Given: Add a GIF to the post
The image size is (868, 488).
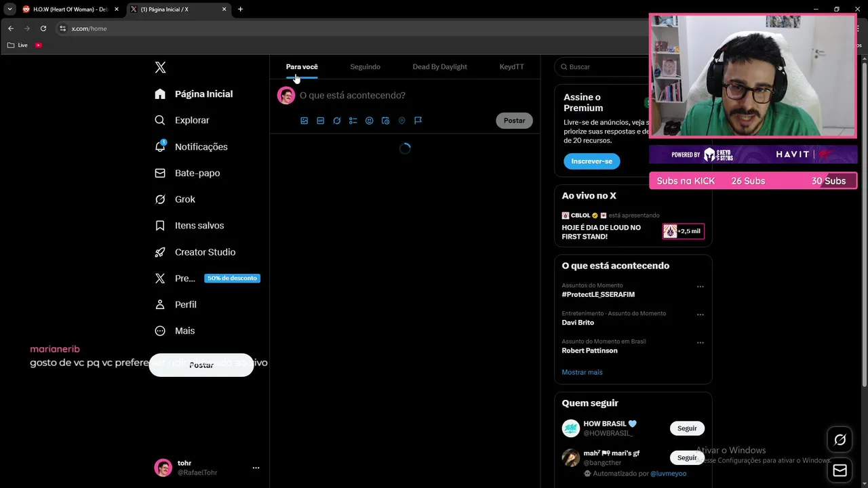Looking at the screenshot, I should point(320,121).
